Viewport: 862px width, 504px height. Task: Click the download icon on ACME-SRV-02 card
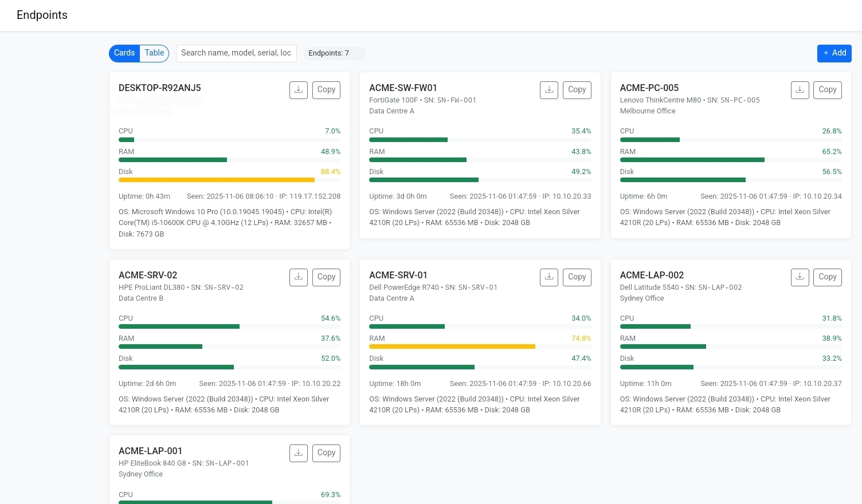[299, 277]
